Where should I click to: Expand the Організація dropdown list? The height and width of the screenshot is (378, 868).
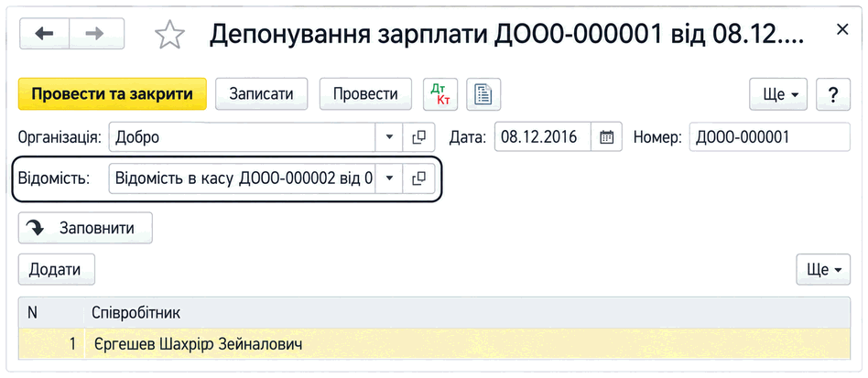point(388,136)
